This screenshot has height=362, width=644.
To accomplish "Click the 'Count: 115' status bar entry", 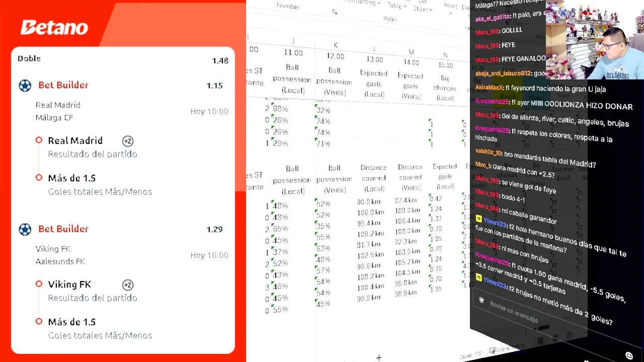I will pyautogui.click(x=470, y=355).
